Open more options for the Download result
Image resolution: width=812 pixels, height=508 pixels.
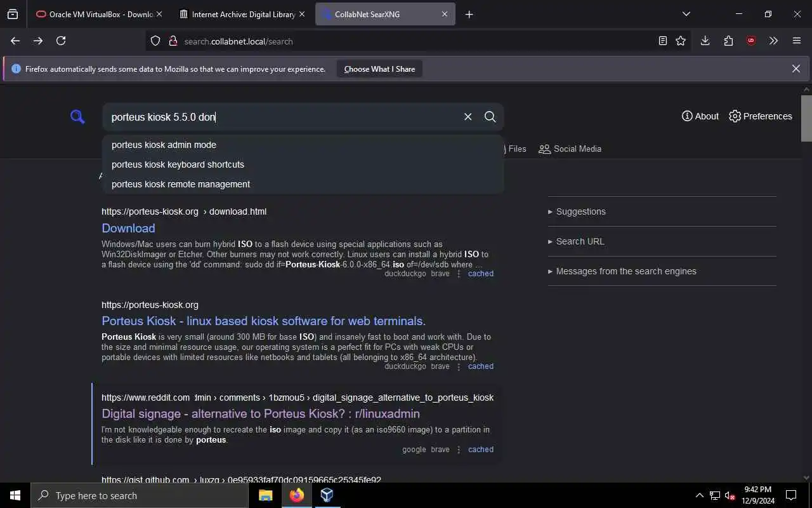click(x=459, y=274)
